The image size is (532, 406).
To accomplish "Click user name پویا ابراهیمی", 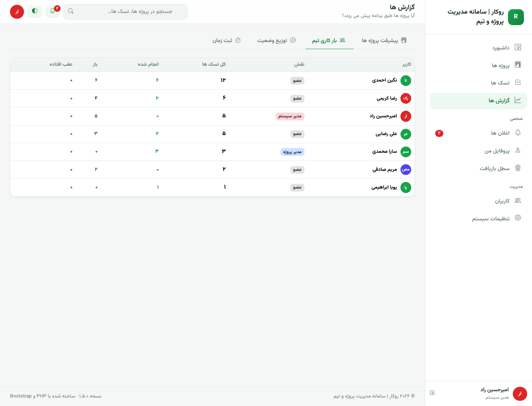I will [384, 187].
